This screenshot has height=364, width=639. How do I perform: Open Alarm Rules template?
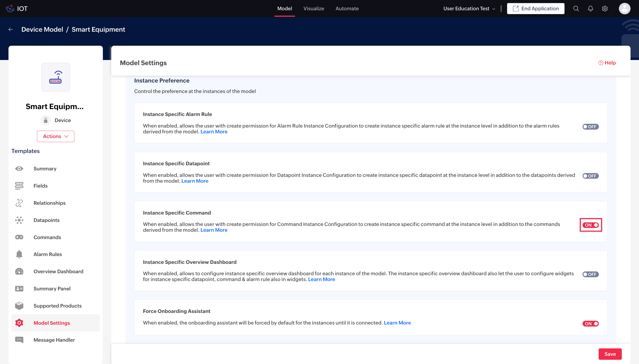pyautogui.click(x=48, y=254)
